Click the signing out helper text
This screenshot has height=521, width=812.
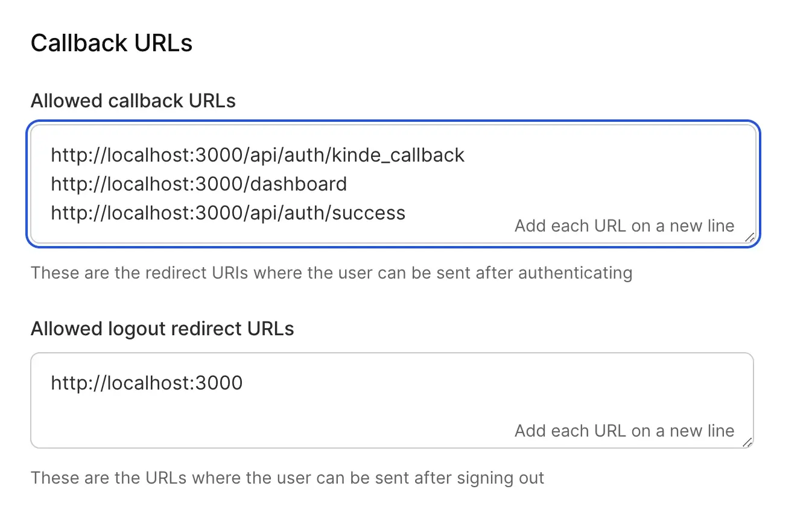coord(287,478)
